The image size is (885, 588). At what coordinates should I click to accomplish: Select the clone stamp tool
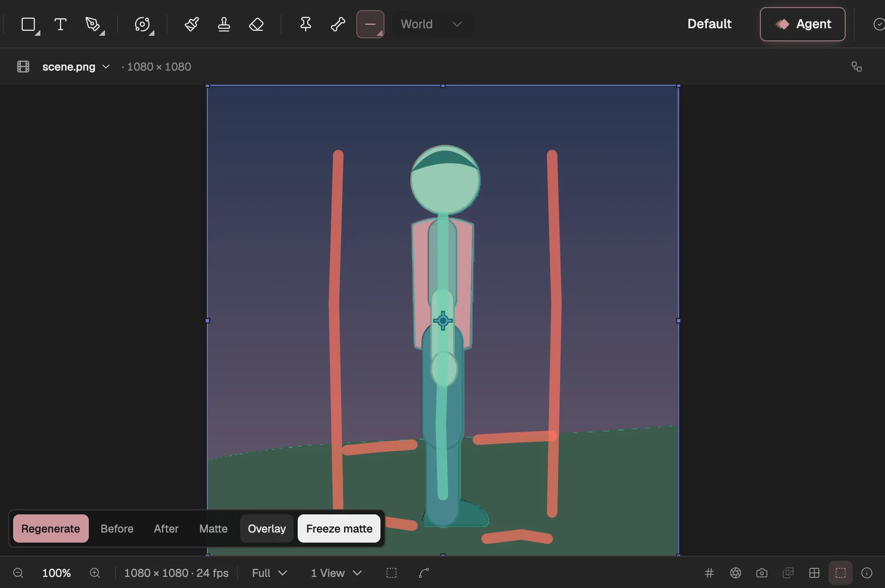point(224,24)
